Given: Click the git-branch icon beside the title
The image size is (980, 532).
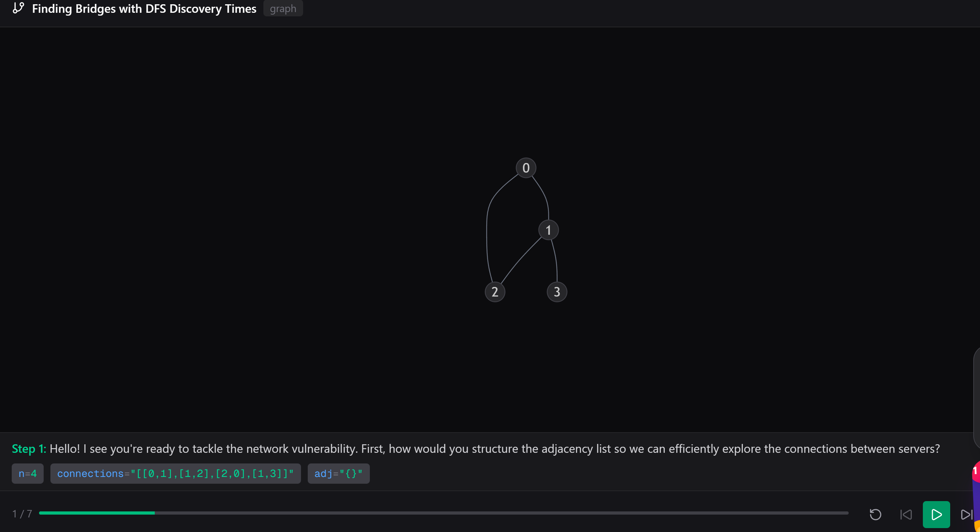Looking at the screenshot, I should click(x=18, y=8).
